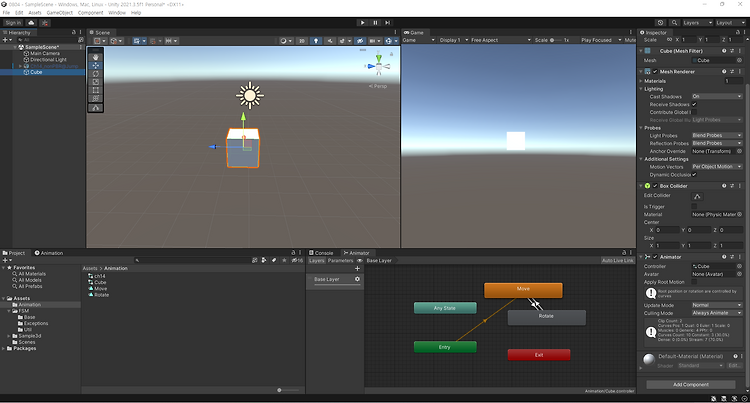Open Layers dropdown in top toolbar

[x=697, y=22]
